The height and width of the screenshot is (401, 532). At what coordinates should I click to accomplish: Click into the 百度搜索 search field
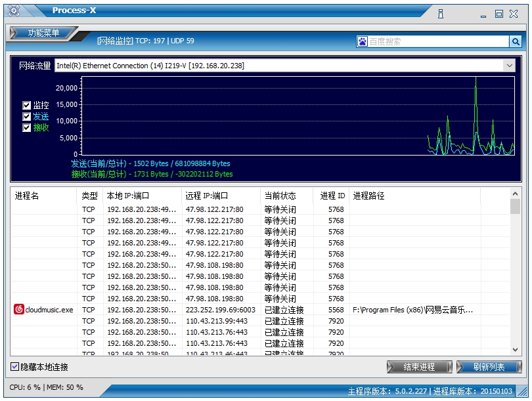[x=437, y=42]
